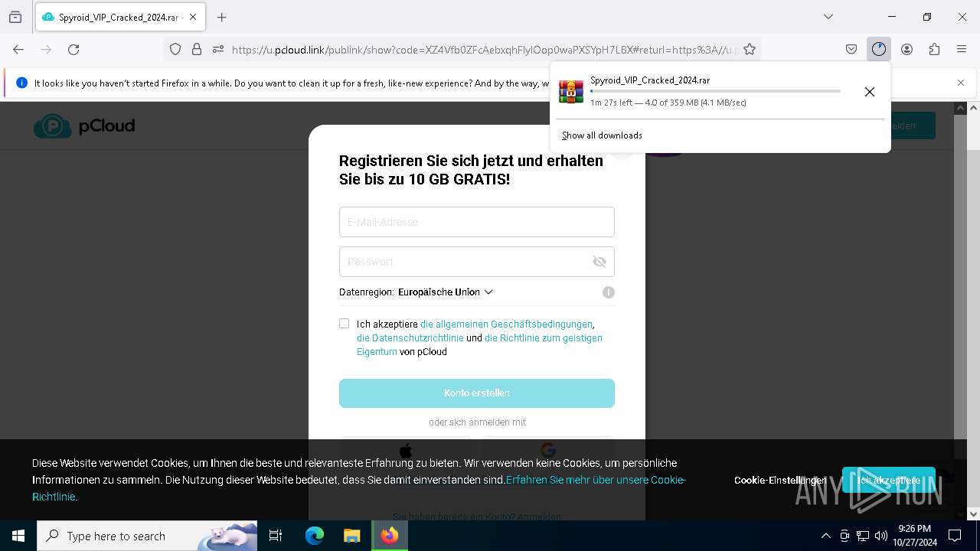Screen dimensions: 980x551
Task: Open a new tab with plus button
Action: pyautogui.click(x=222, y=17)
